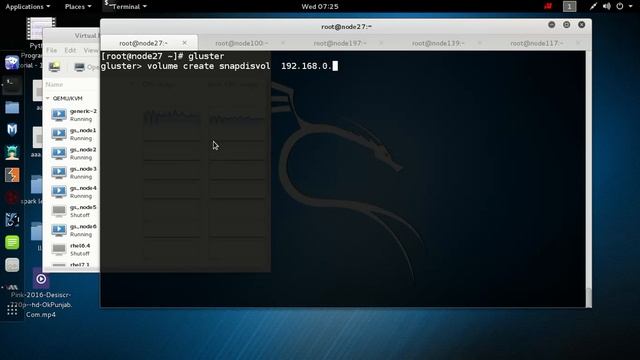The image size is (640, 360).
Task: Click the shutoff VM icon beside rhel6.4
Action: click(59, 249)
